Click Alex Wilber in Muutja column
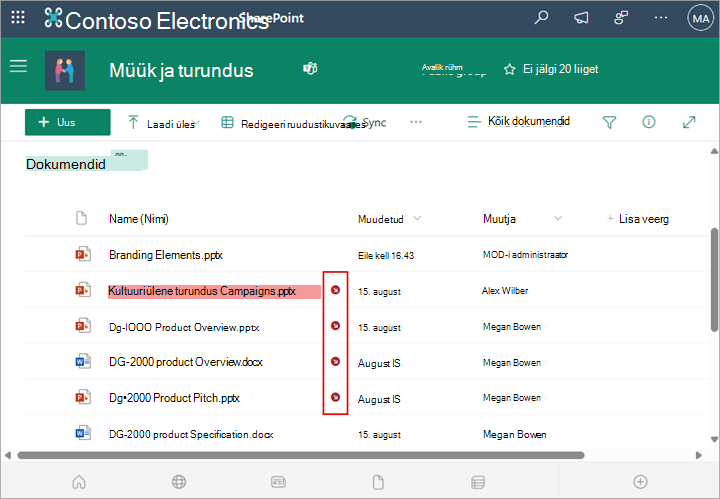 (x=505, y=291)
